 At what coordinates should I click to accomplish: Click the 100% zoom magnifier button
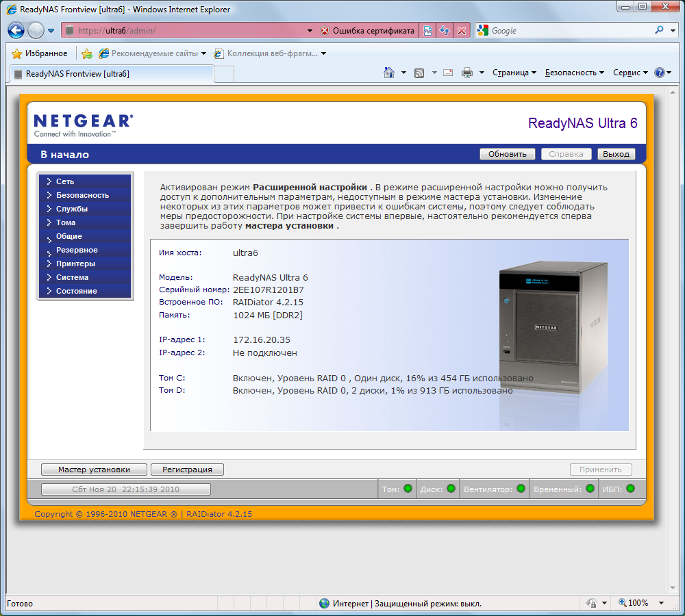click(x=634, y=603)
